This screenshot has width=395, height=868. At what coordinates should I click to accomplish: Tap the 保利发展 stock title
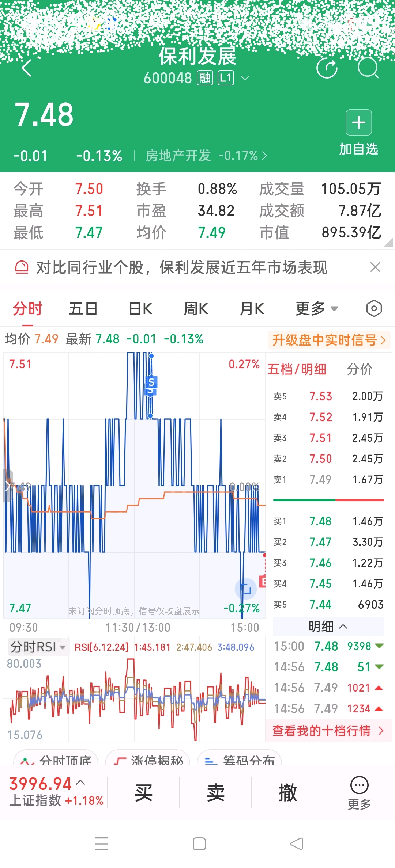click(x=197, y=56)
